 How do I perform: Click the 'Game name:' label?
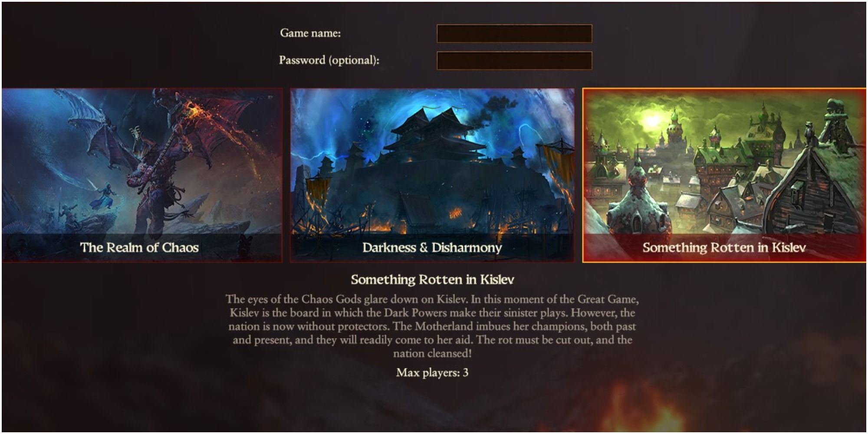(x=310, y=33)
